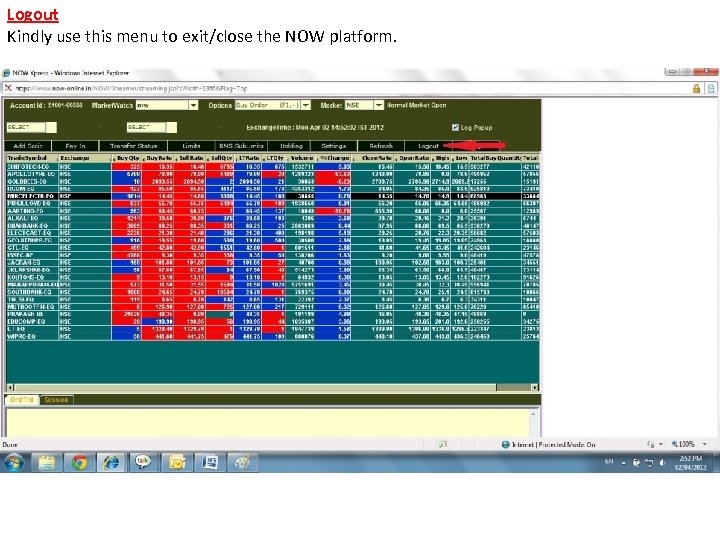Open the RMS Sub Limits menu
Screen dimensions: 720x540
point(242,146)
